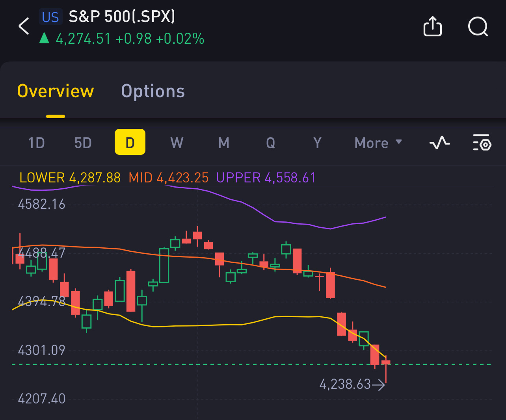Select the 5D timeframe

pyautogui.click(x=83, y=143)
